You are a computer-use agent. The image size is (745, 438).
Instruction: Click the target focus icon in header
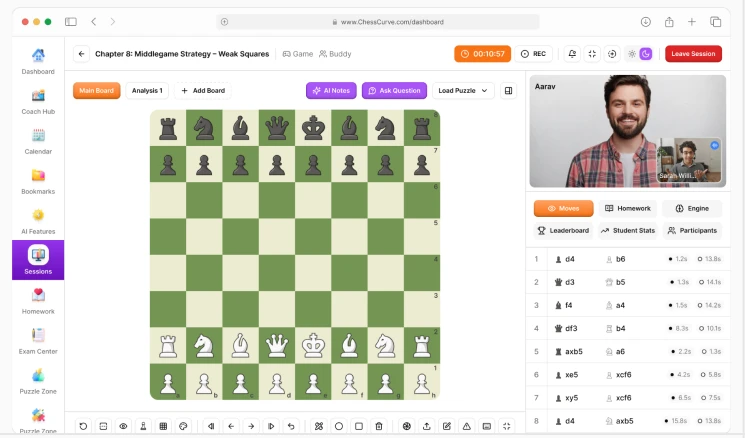pyautogui.click(x=612, y=54)
